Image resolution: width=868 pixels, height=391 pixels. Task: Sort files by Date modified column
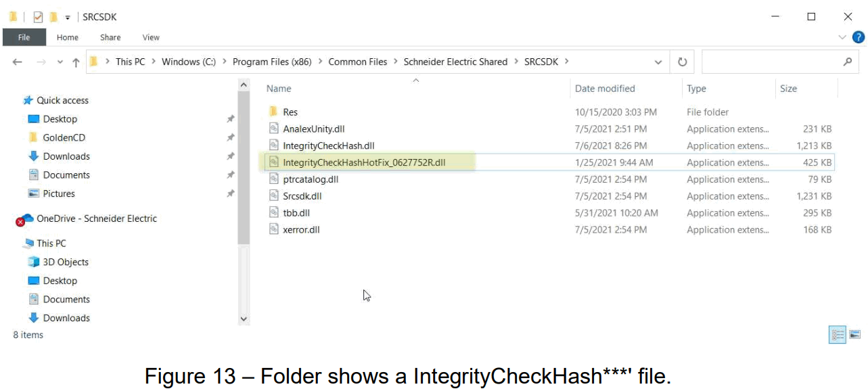(x=604, y=89)
